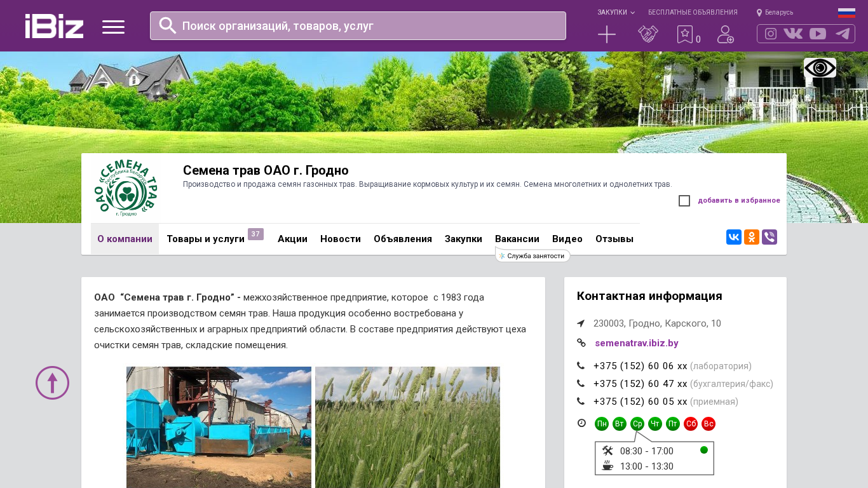
Task: Open the Instagram social icon
Action: (x=771, y=34)
